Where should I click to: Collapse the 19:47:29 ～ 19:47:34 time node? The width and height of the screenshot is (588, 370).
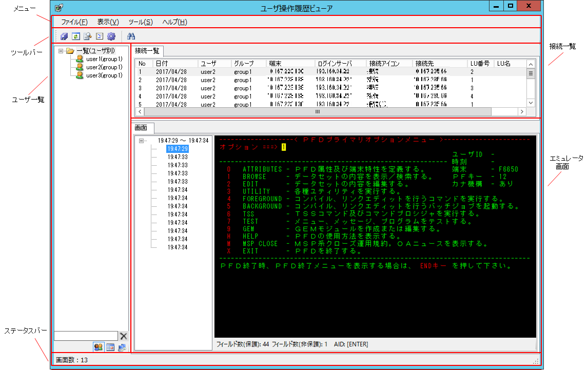(x=142, y=141)
